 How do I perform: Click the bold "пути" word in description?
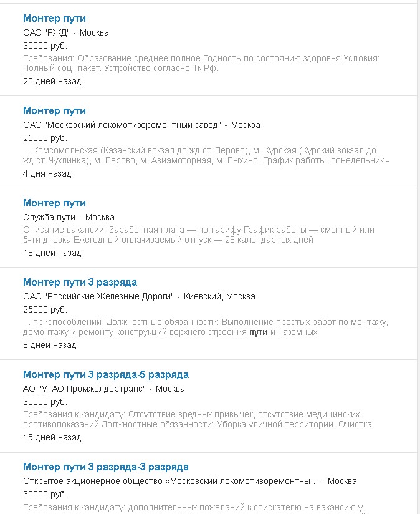(x=258, y=332)
